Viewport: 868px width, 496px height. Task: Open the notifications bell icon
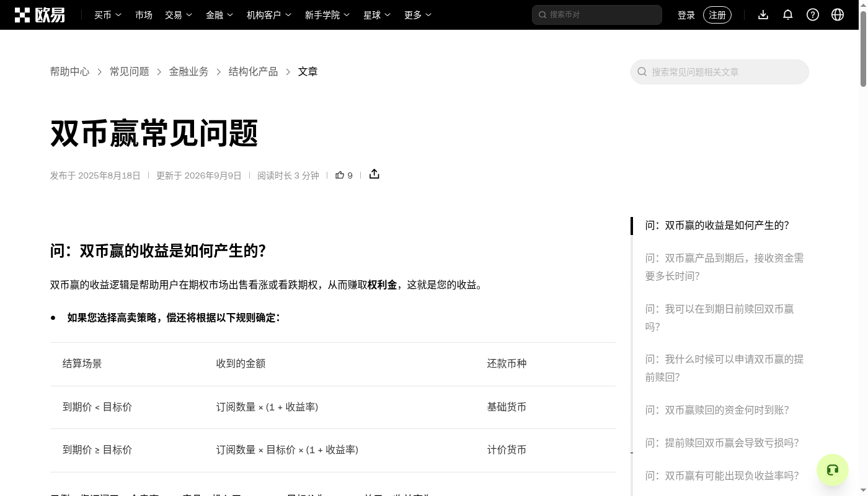point(788,15)
